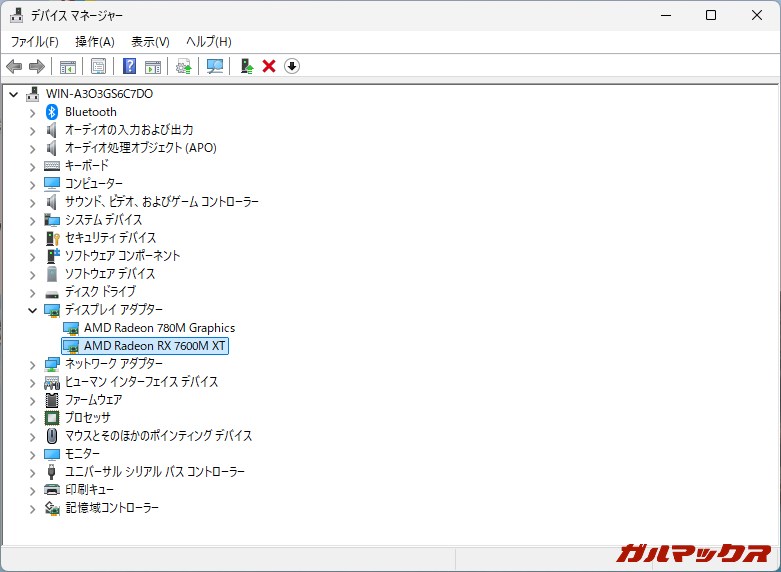Open the 表示(V) menu

(x=150, y=42)
